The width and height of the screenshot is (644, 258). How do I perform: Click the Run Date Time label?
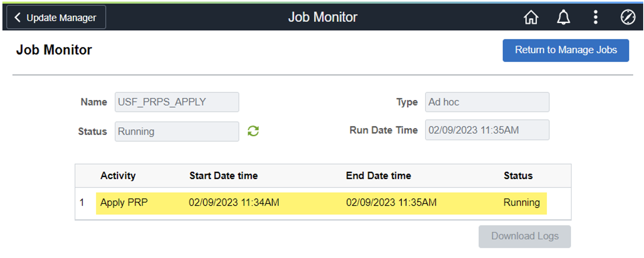point(383,130)
